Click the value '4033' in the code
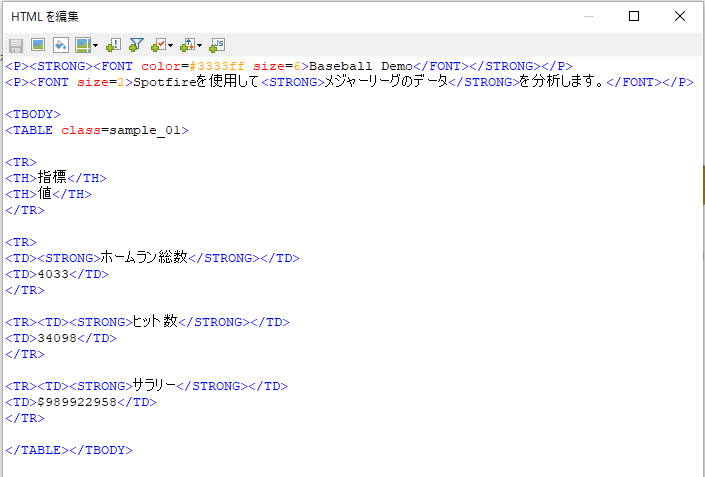Image resolution: width=705 pixels, height=477 pixels. tap(53, 274)
